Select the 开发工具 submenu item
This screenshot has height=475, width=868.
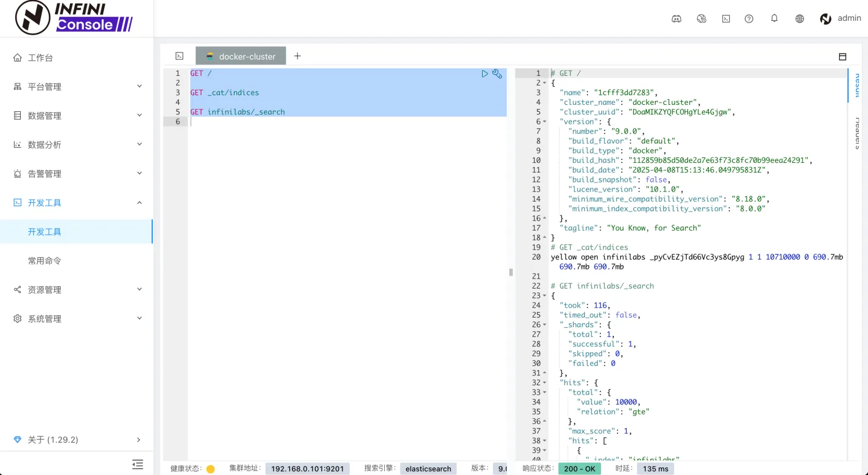pos(76,231)
